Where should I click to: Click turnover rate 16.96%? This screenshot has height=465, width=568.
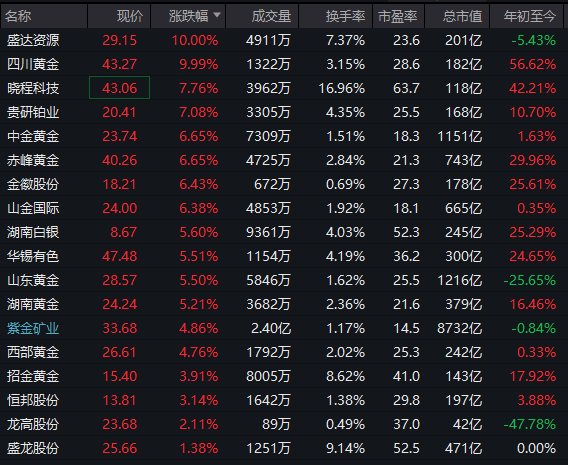(342, 88)
